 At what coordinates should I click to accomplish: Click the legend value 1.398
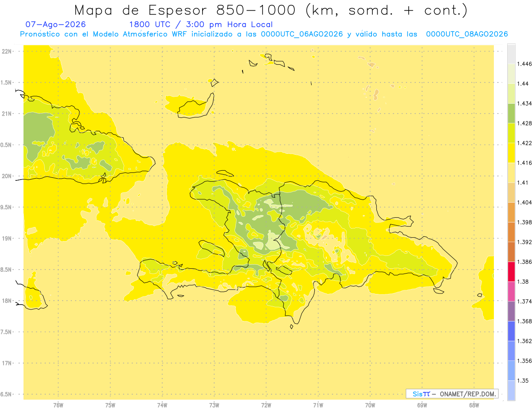(525, 222)
